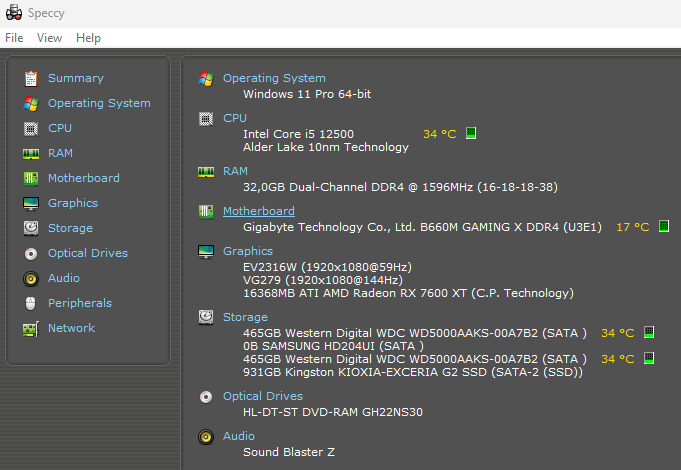Open the Storage page from sidebar
Image resolution: width=681 pixels, height=470 pixels.
point(70,228)
